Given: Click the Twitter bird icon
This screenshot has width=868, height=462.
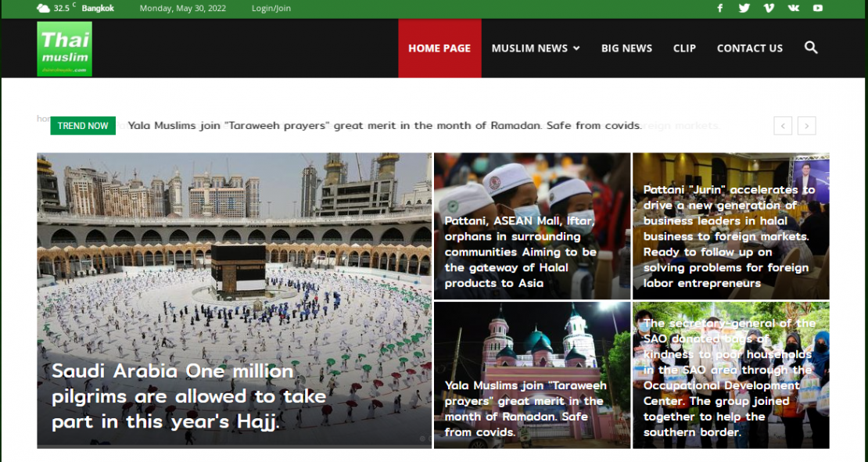Looking at the screenshot, I should point(744,8).
